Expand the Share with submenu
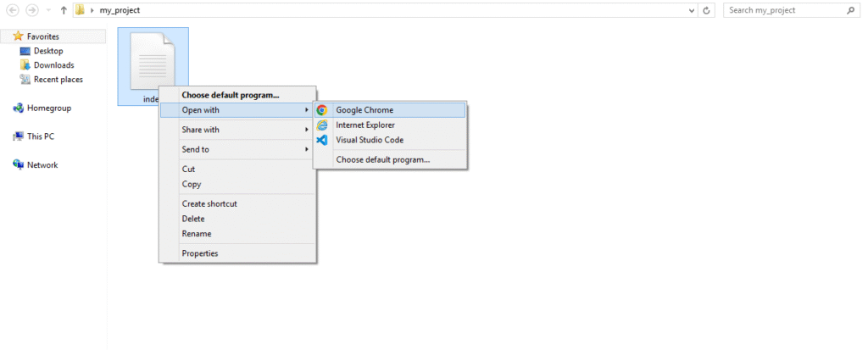 click(x=237, y=130)
